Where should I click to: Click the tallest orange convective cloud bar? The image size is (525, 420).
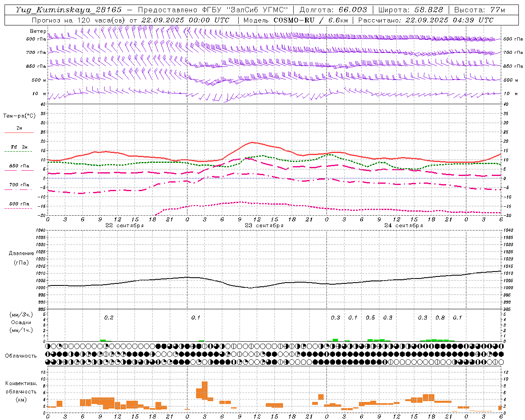(205, 391)
